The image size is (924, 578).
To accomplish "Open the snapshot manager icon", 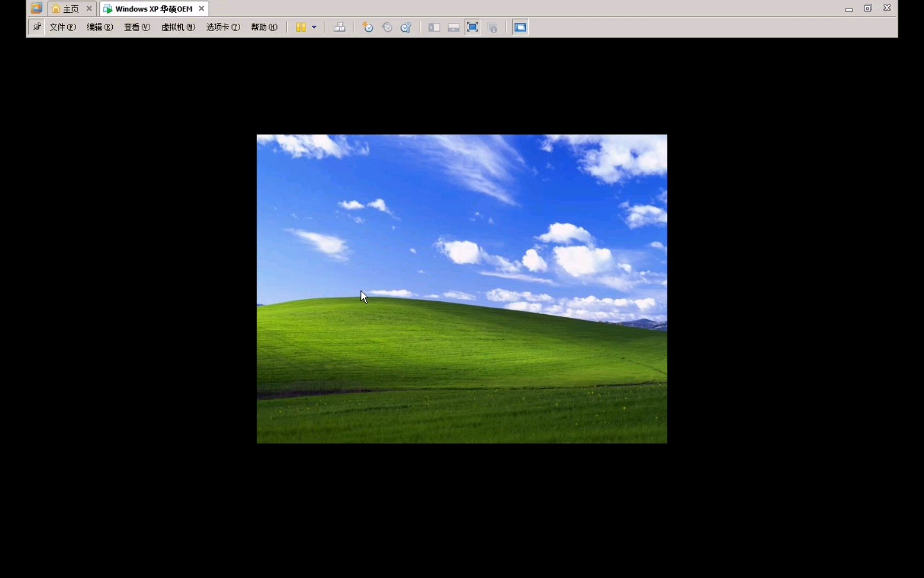I will 406,27.
